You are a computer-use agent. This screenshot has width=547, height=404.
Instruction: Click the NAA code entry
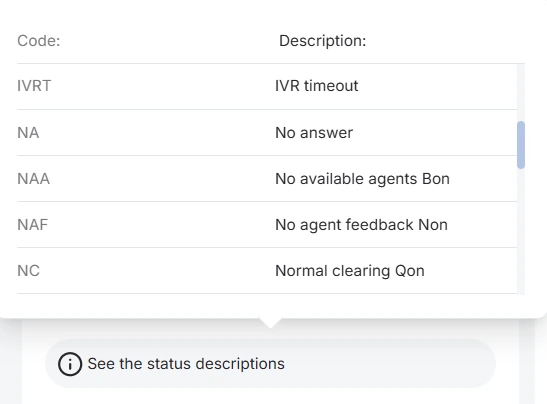[33, 179]
